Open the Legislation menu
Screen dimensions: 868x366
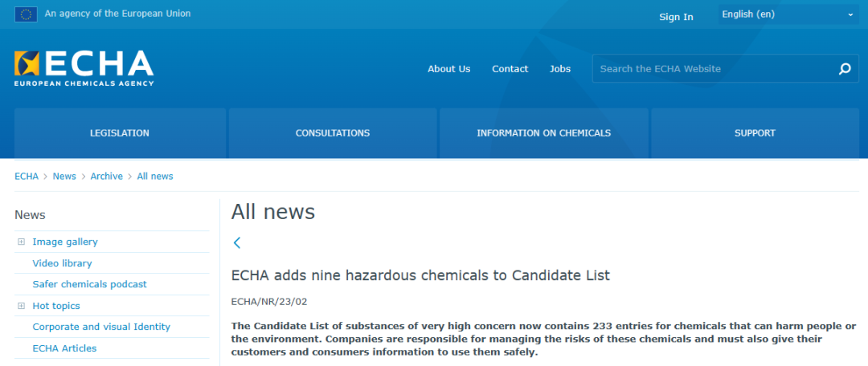click(120, 133)
